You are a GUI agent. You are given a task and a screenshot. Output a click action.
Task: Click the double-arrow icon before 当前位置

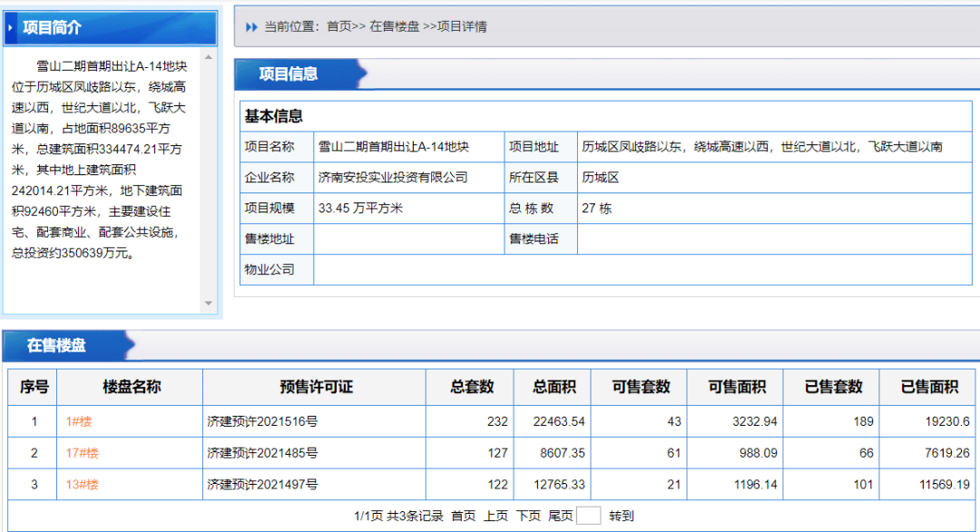pos(251,27)
